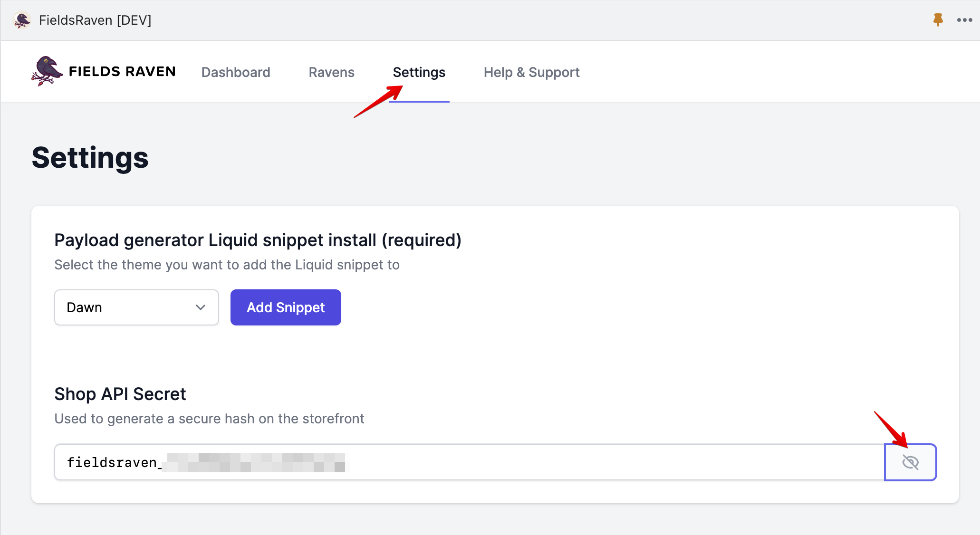Toggle API secret visibility eye icon
This screenshot has width=980, height=535.
tap(910, 462)
